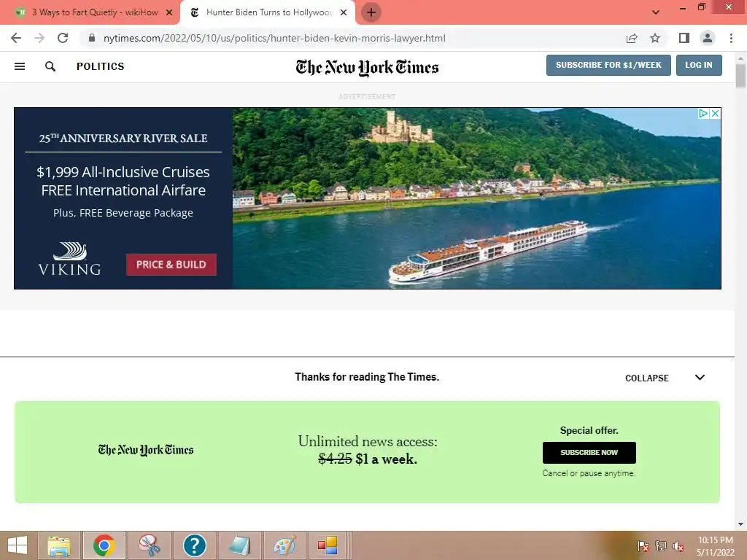Go back to the previous page

16,38
